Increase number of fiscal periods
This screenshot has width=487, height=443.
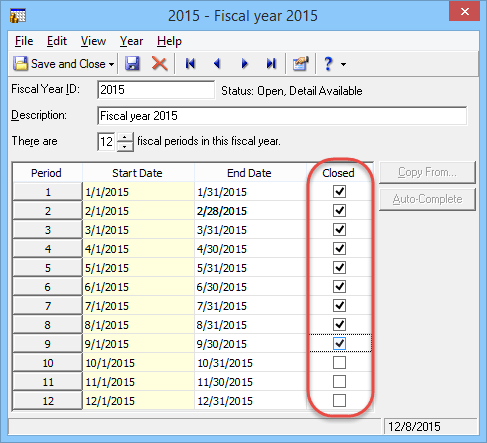click(125, 137)
